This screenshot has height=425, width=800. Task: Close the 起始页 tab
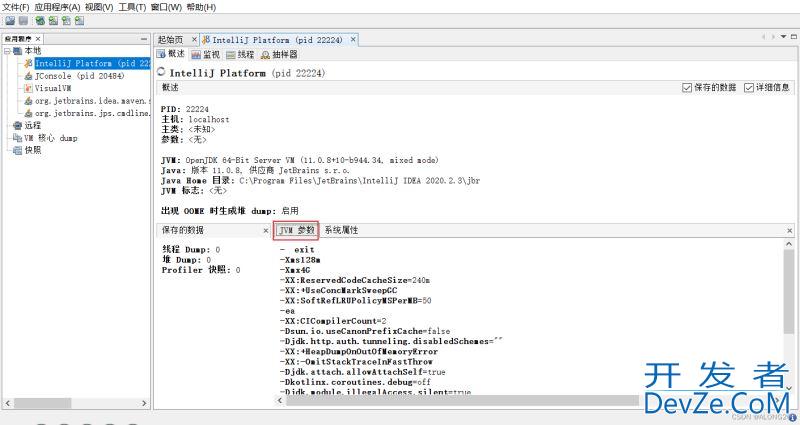pyautogui.click(x=194, y=39)
